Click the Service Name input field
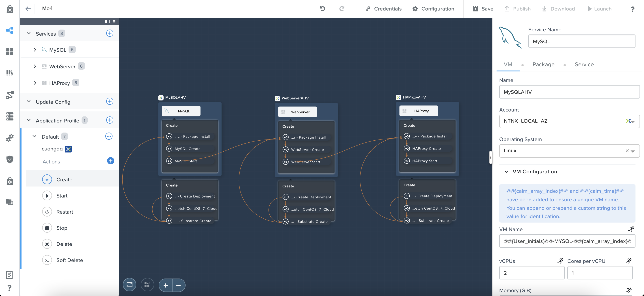Screen dimensions: 644x296 pos(581,41)
